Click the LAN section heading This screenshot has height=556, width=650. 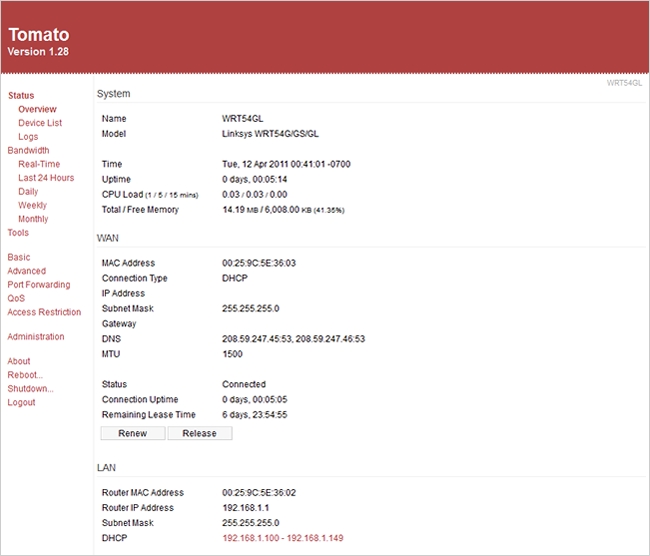tap(106, 467)
